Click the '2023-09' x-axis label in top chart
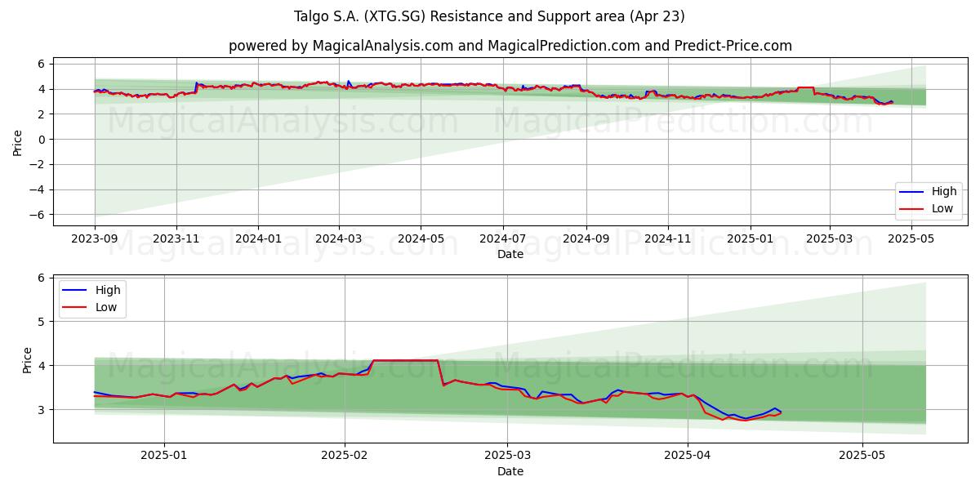This screenshot has width=980, height=490. point(95,239)
